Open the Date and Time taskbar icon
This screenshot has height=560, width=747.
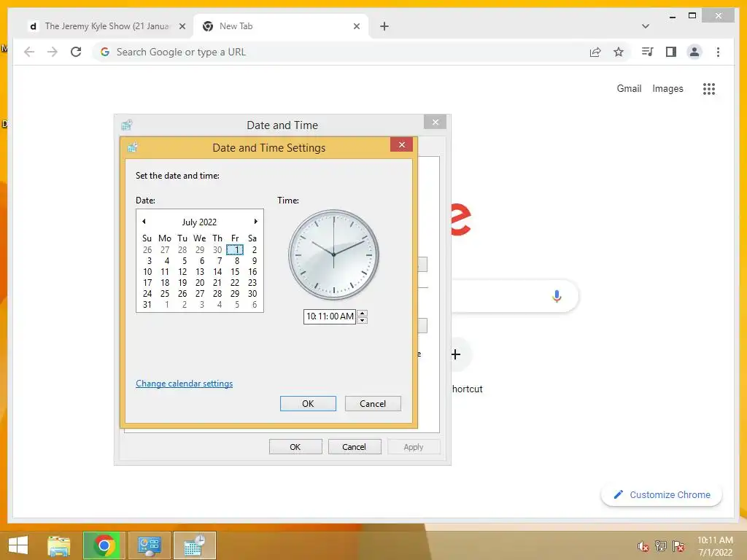[194, 545]
